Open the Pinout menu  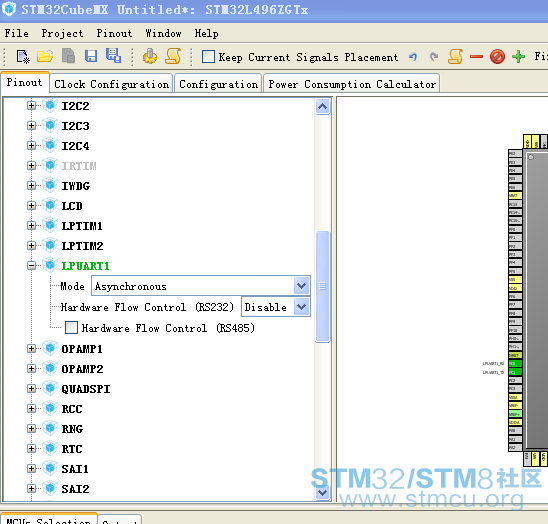click(x=114, y=33)
